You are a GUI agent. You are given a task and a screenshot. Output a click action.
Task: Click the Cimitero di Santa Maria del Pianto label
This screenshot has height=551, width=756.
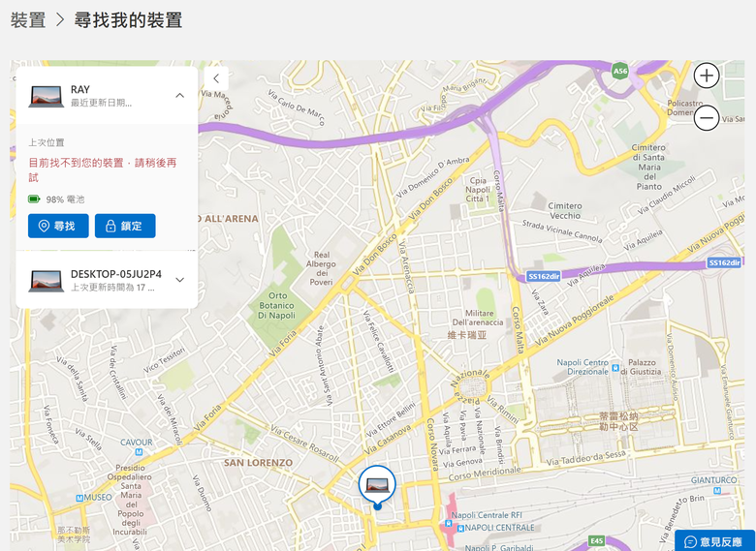(x=649, y=167)
